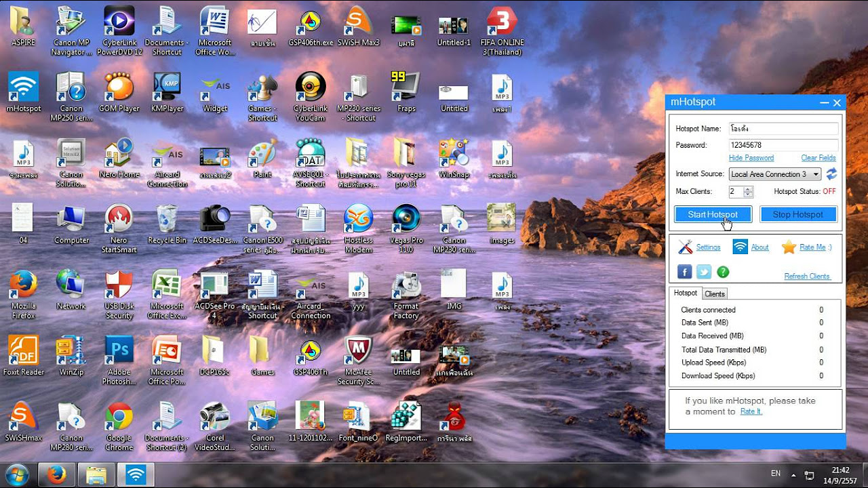Select the CyberLink YouCam desktop icon
The image size is (868, 488).
coord(311,97)
